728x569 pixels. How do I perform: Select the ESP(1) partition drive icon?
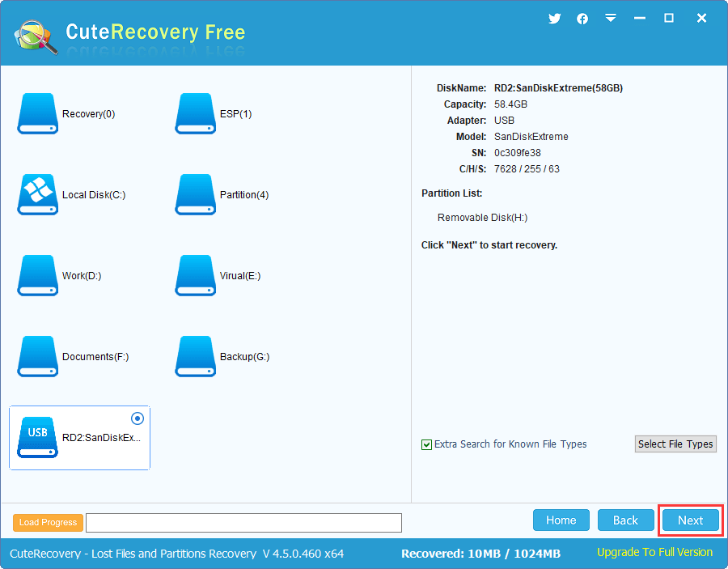(195, 113)
